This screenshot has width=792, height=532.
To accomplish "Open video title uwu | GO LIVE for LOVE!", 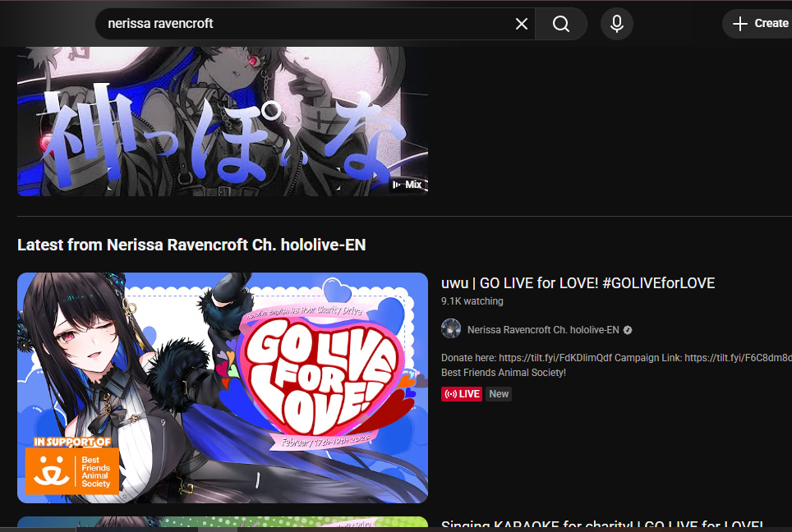I will (578, 283).
